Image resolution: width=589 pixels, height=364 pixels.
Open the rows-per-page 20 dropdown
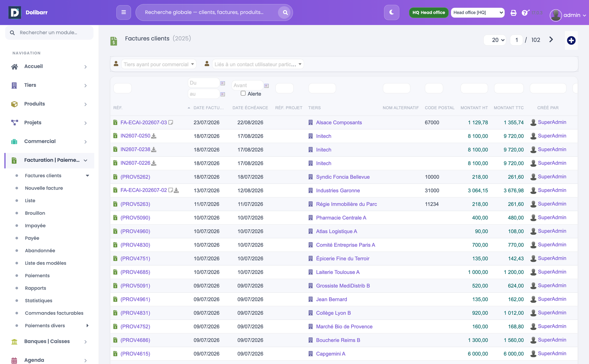pyautogui.click(x=495, y=40)
